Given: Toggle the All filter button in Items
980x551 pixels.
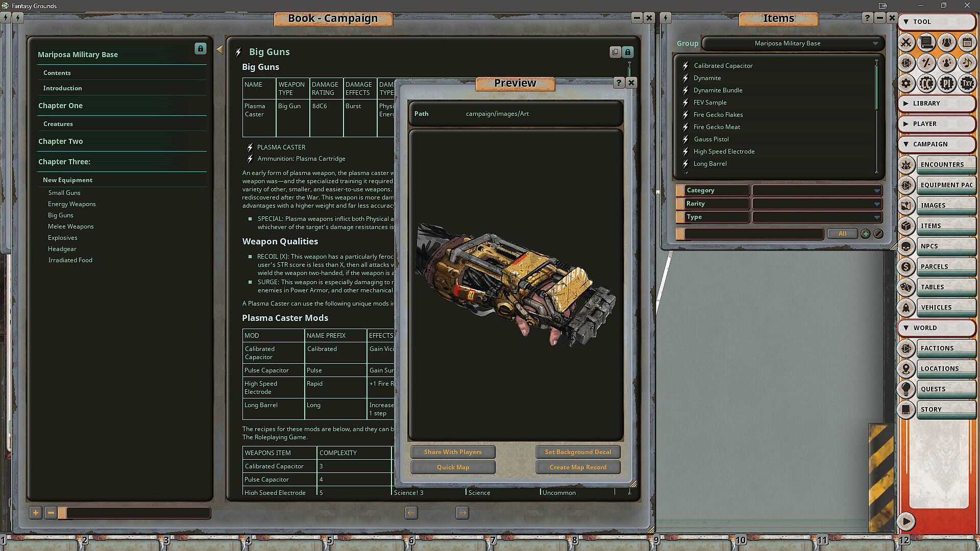Looking at the screenshot, I should [842, 234].
